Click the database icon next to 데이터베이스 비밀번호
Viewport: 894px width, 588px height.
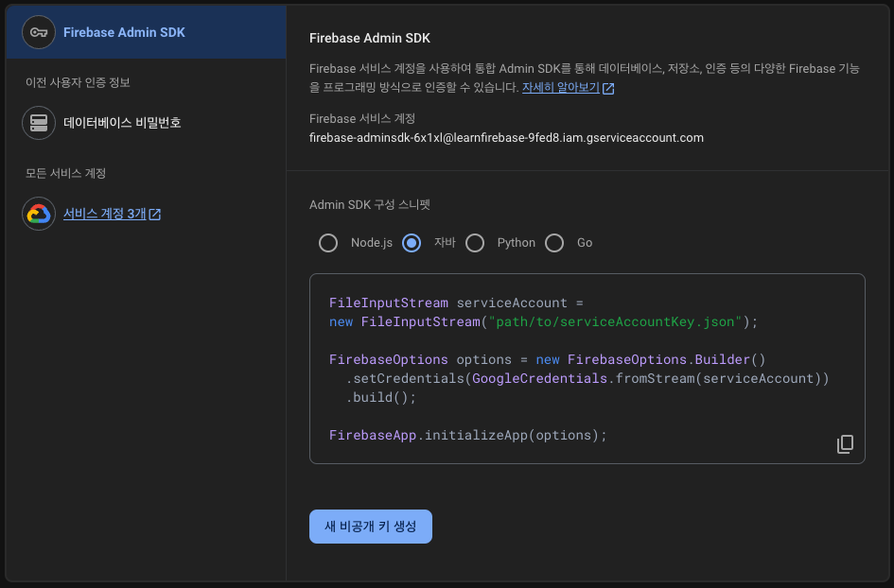[39, 123]
